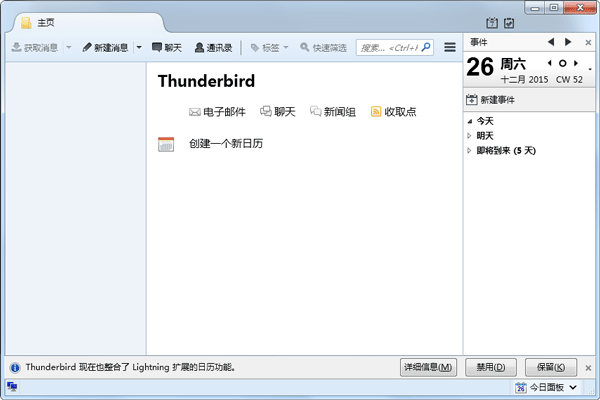Open the tasks tab icon in the tab bar
Viewport: 600px width, 400px height.
pyautogui.click(x=509, y=23)
